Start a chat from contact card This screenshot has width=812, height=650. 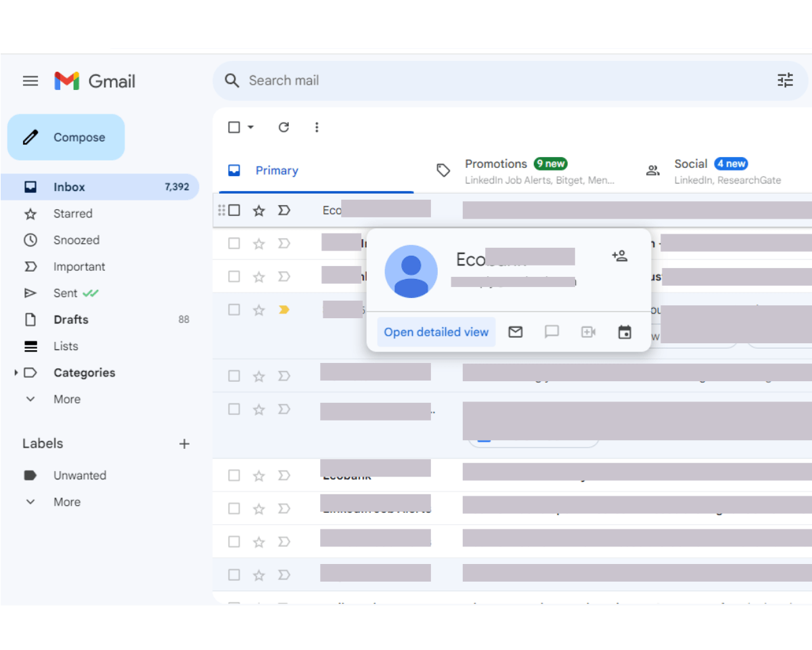[x=552, y=332]
